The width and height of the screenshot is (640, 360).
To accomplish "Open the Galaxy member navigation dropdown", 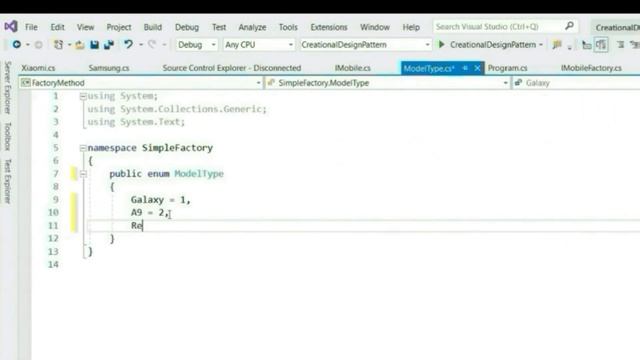I will click(x=576, y=83).
